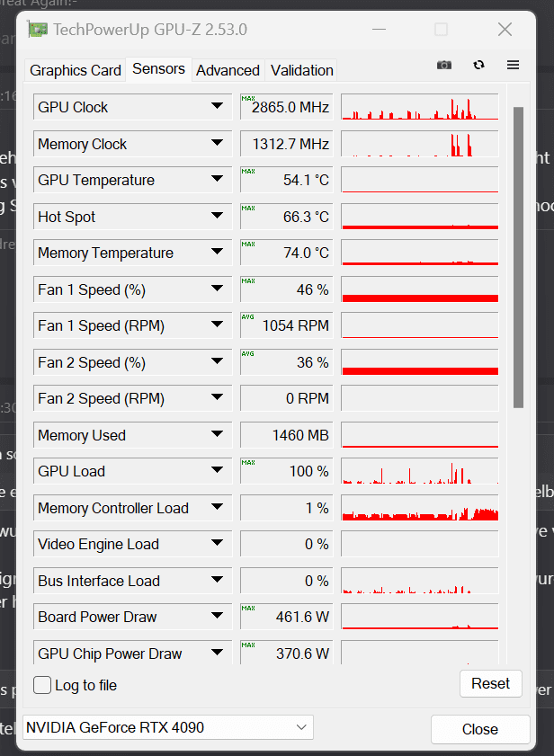Open the Fan 2 Speed (RPM) dropdown
Viewport: 554px width, 756px height.
coord(217,397)
